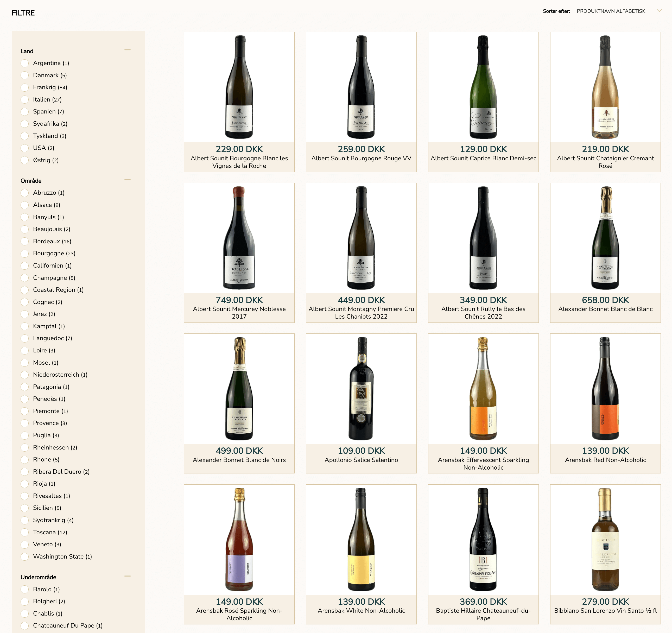Viewport: 672px width, 633px height.
Task: Enable the Tyskland filter
Action: pos(25,136)
